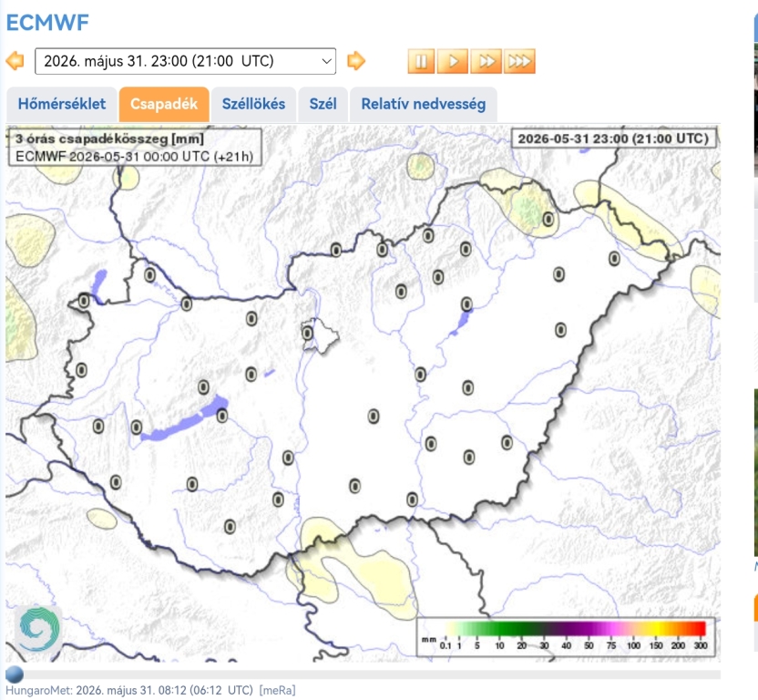
Task: Go to previous forecast time arrow
Action: coord(15,61)
